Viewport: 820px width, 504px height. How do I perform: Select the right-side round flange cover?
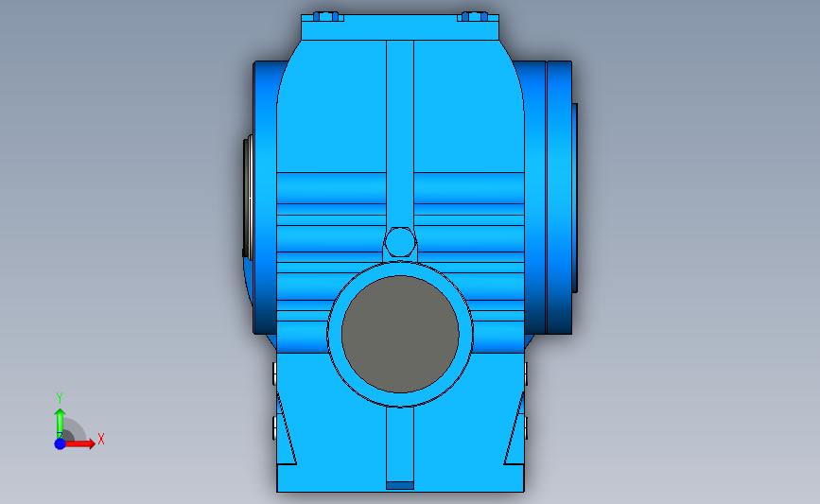point(559,198)
